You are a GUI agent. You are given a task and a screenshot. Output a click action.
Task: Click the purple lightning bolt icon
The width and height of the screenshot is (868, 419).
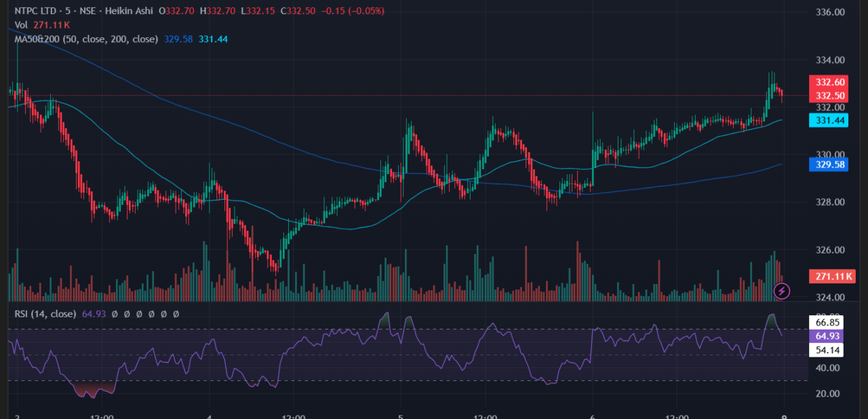click(x=781, y=291)
